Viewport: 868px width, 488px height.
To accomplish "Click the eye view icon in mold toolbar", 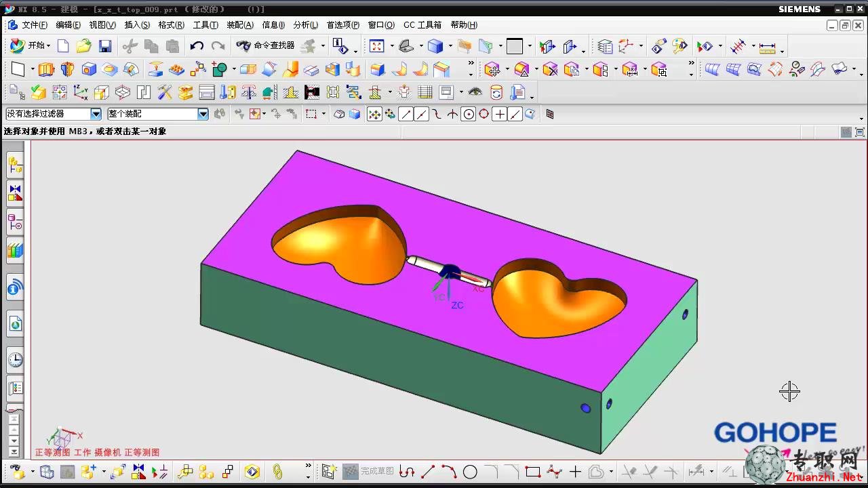I will click(475, 92).
